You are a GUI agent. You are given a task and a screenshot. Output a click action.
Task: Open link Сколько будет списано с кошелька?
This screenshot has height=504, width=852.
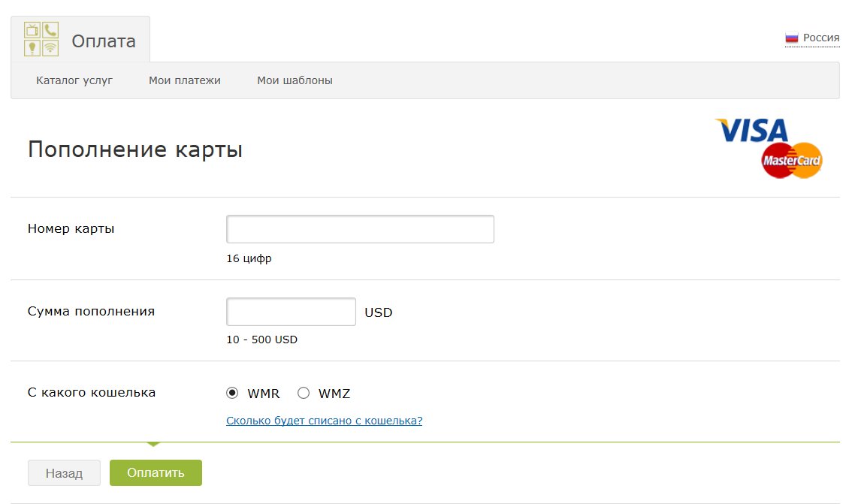[325, 421]
